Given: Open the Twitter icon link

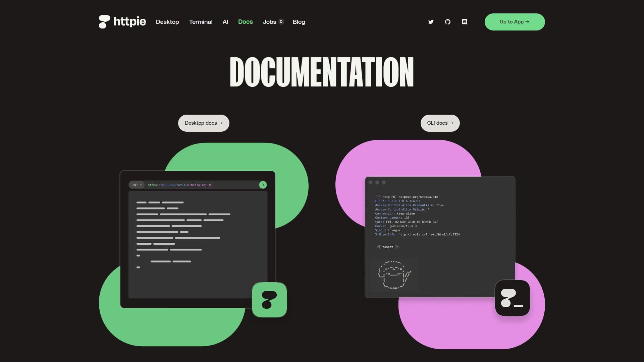Looking at the screenshot, I should [x=431, y=22].
